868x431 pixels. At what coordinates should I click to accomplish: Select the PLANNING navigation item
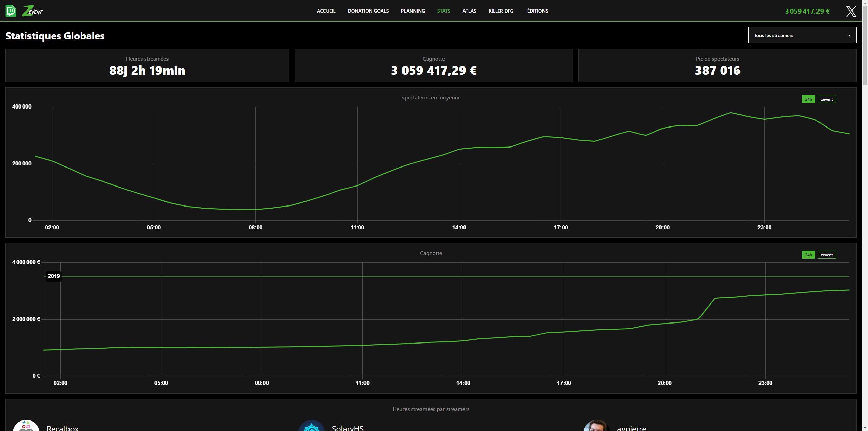click(x=413, y=11)
